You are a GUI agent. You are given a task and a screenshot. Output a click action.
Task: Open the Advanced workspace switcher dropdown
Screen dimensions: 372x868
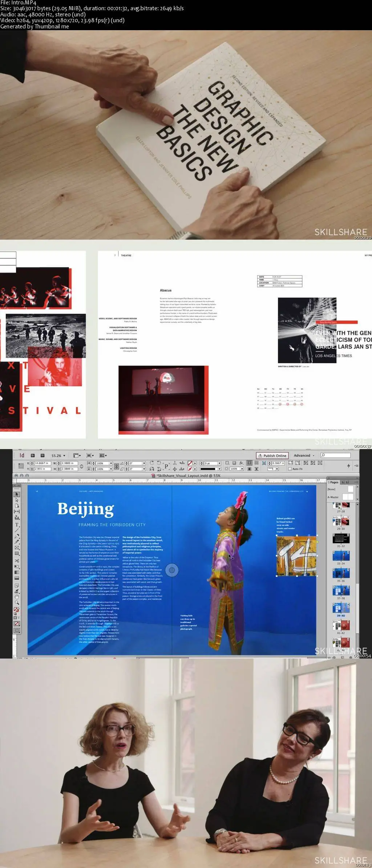(x=304, y=455)
